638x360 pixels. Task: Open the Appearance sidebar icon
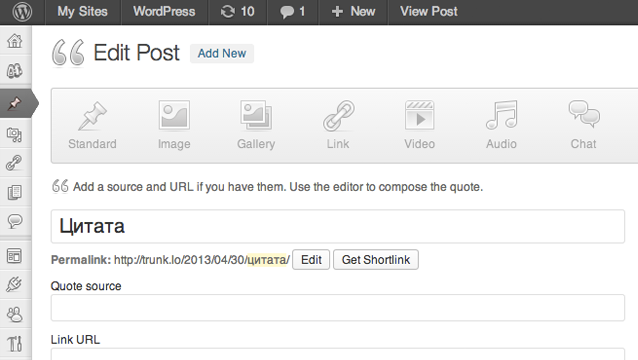[x=15, y=256]
